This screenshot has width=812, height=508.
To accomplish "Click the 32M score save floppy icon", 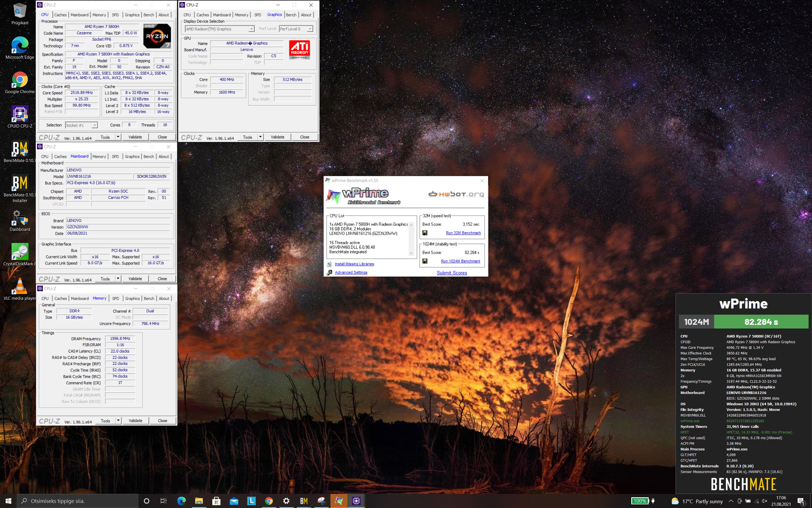I will 425,233.
